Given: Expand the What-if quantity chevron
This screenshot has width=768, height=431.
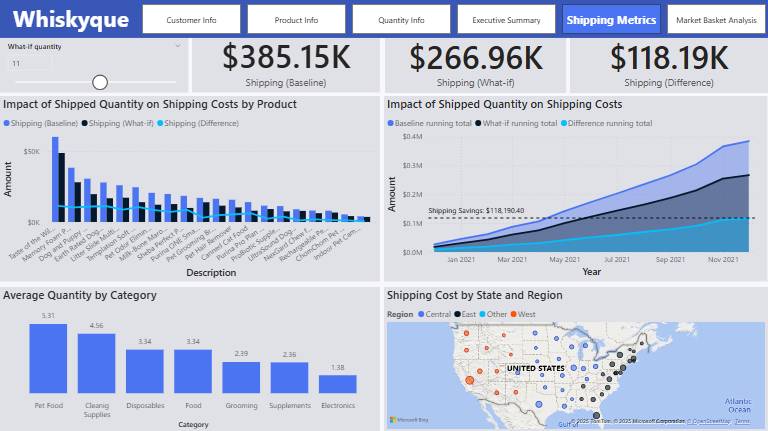Looking at the screenshot, I should coord(178,46).
